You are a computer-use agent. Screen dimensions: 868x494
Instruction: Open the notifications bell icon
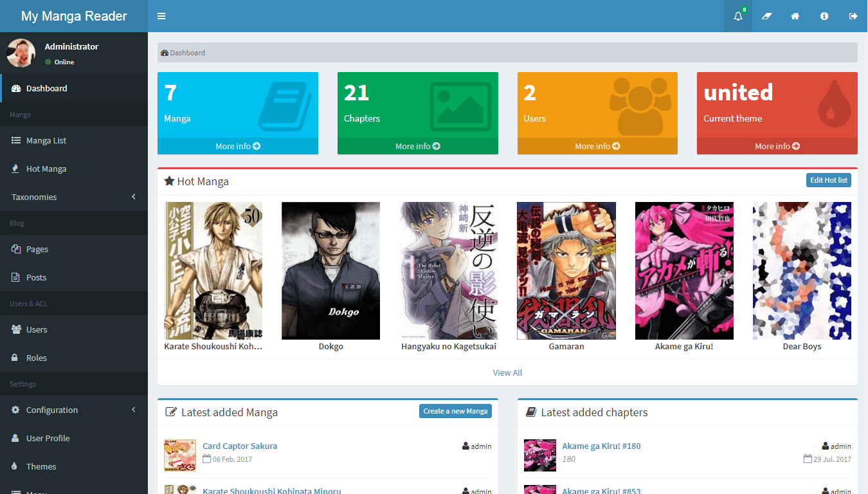[x=738, y=16]
